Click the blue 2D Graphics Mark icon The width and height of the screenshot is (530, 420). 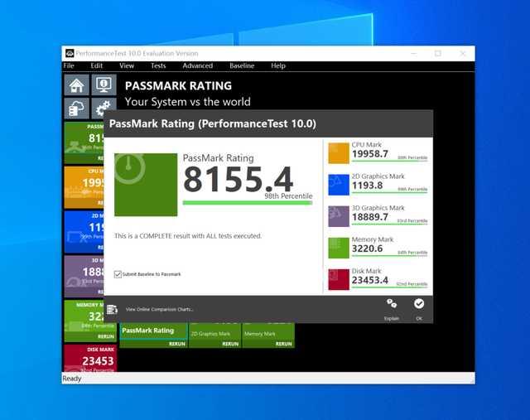coord(339,185)
